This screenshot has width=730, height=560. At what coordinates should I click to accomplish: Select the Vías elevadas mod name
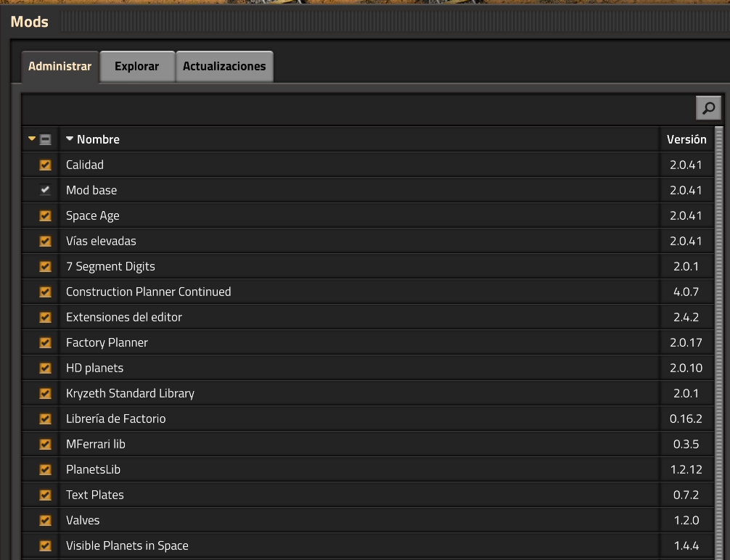click(x=101, y=241)
